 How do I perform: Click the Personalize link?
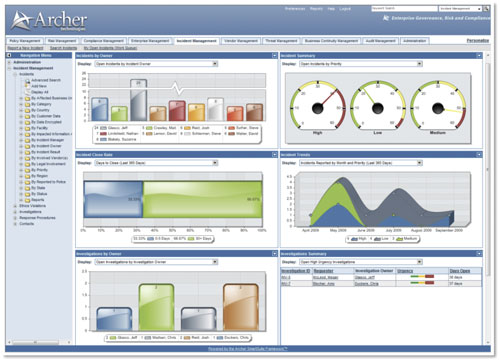[x=478, y=41]
